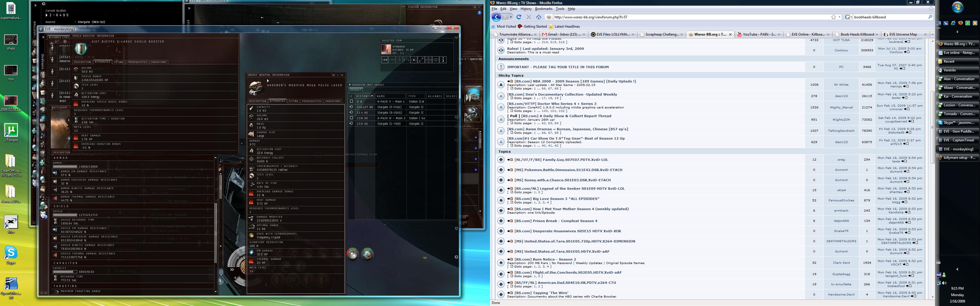980x306 pixels.
Task: Open the uTorrent desktop icon
Action: (11, 133)
